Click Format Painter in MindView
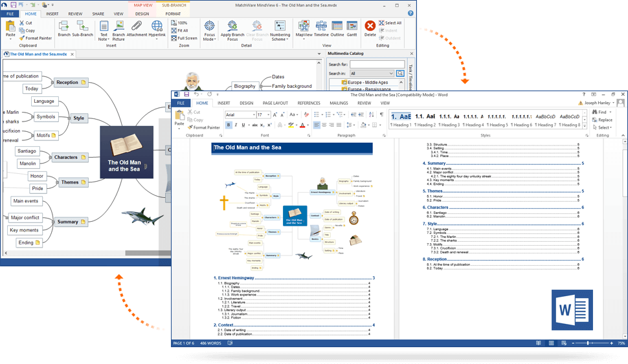 (35, 38)
